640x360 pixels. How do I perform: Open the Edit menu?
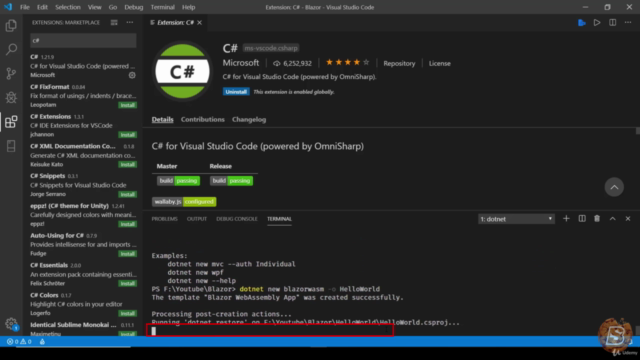42,7
